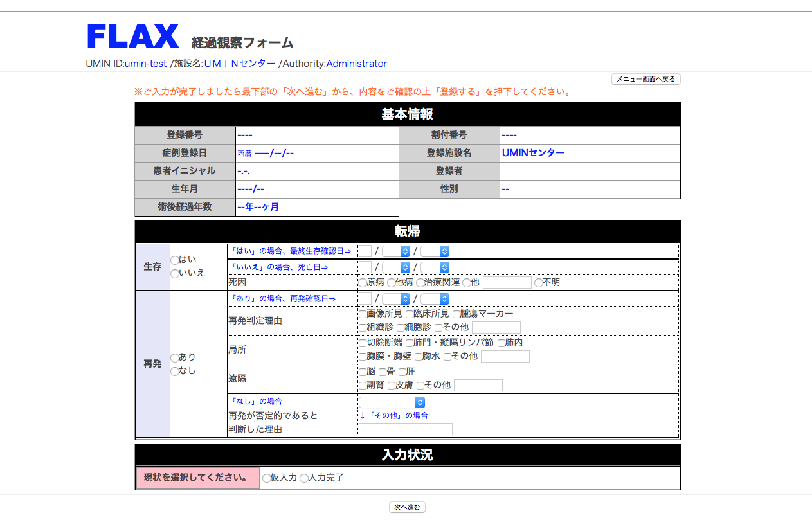Enable the '脳' distant recurrence checkbox
Viewport: 812px width, 520px height.
363,372
